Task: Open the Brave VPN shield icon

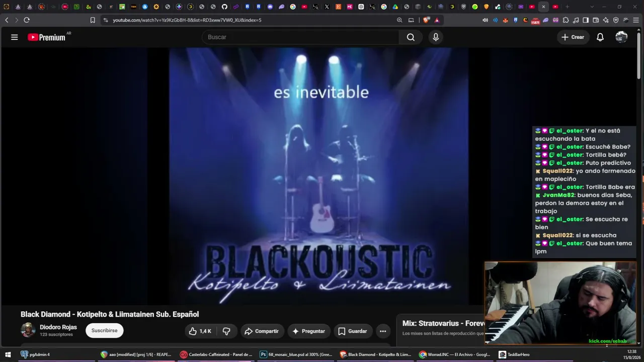Action: pyautogui.click(x=616, y=20)
